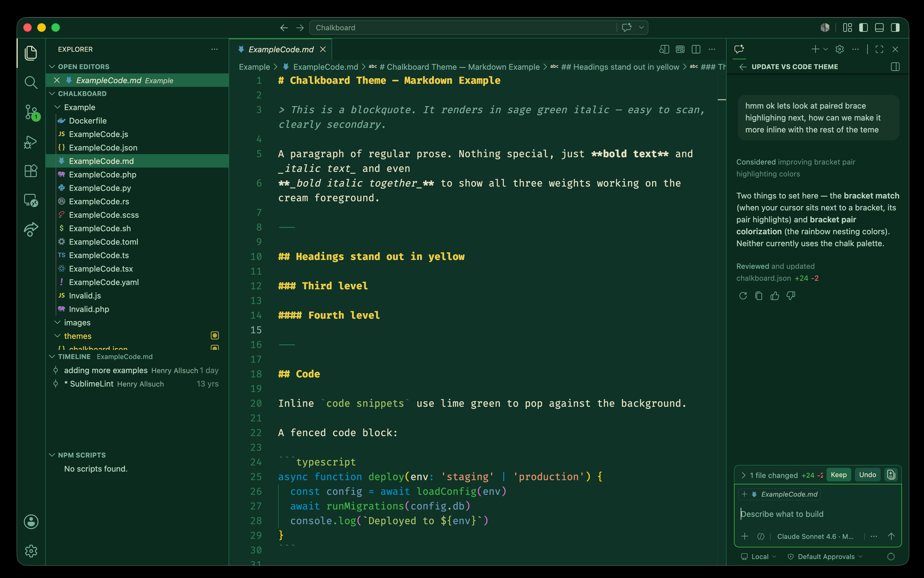
Task: Open markdown preview to the side
Action: click(664, 49)
